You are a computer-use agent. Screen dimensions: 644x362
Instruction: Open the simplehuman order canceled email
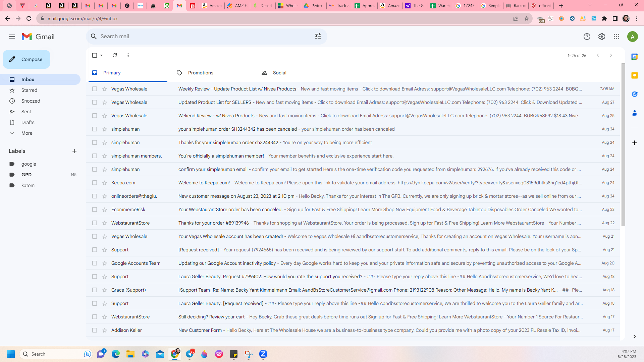353,129
